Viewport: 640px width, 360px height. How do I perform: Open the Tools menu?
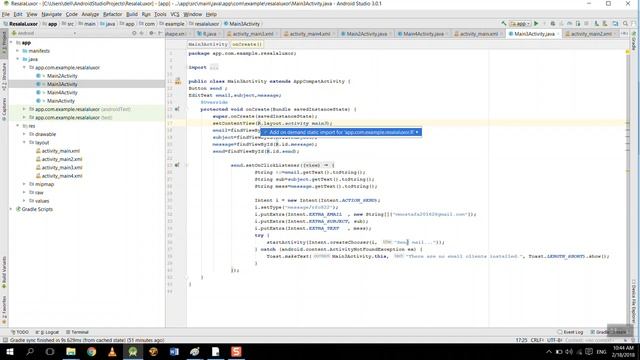click(160, 14)
